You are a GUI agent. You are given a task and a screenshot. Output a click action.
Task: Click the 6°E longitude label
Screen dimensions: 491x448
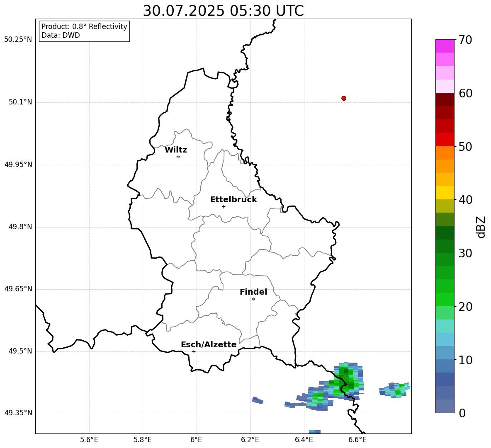tap(196, 440)
